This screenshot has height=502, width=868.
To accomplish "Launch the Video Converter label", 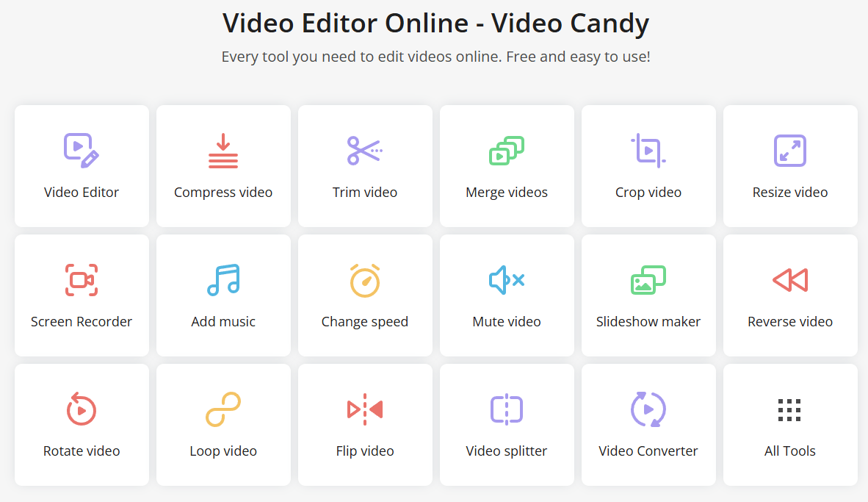I will (648, 451).
